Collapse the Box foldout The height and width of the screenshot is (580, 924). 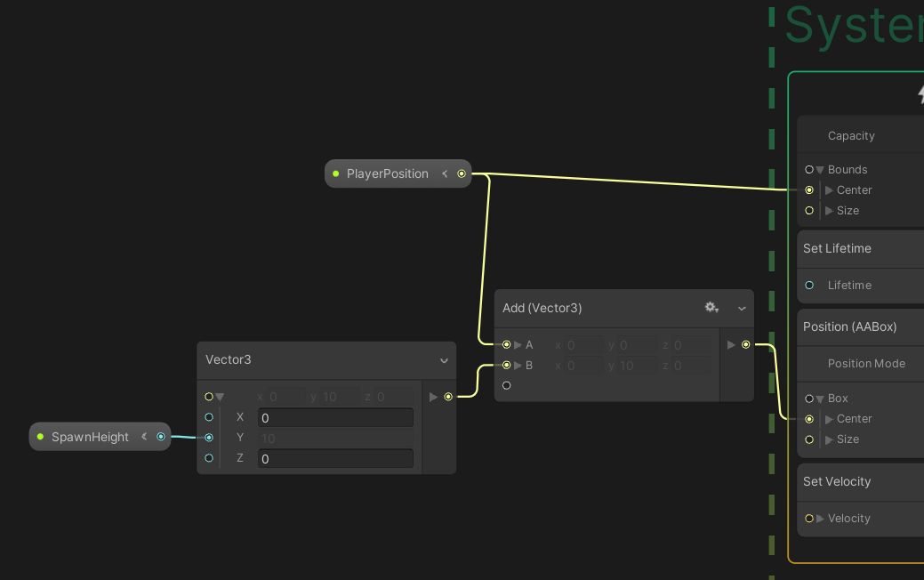(820, 399)
